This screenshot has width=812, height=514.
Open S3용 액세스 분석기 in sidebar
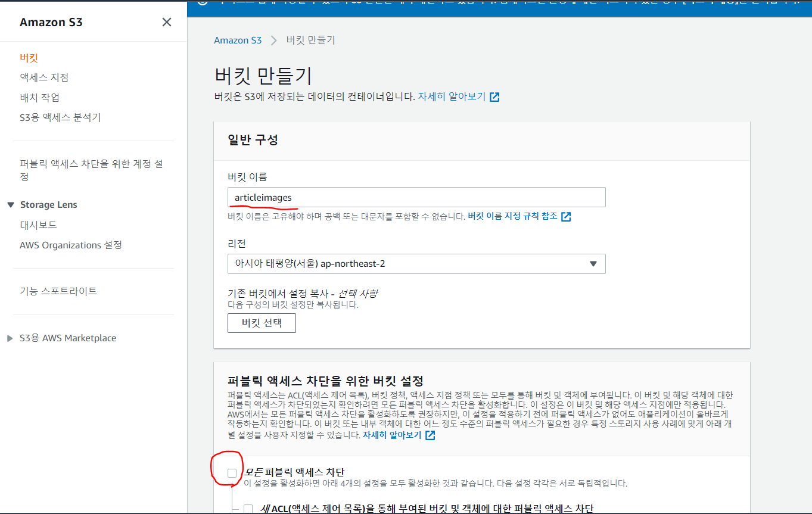[x=60, y=117]
